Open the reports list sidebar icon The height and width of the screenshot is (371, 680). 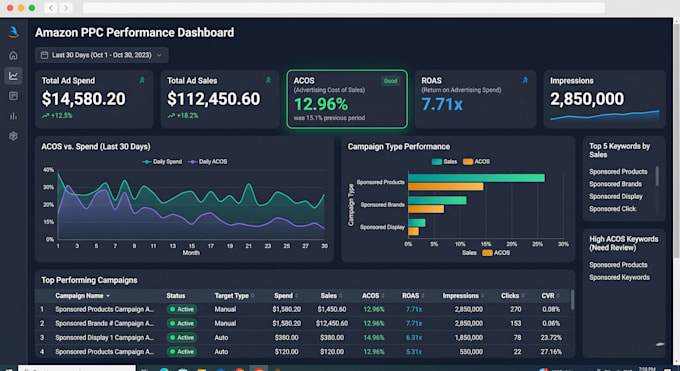13,96
